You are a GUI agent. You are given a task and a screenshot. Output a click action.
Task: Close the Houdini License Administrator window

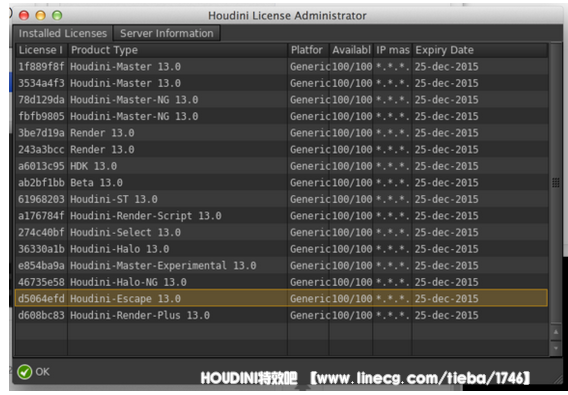pos(24,15)
